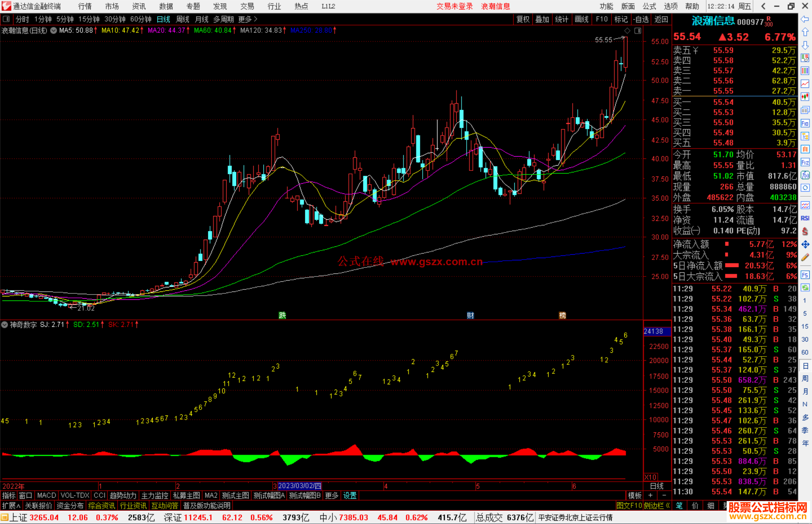
Task: Open the f(x) formula icon in sidebar
Action: (805, 175)
